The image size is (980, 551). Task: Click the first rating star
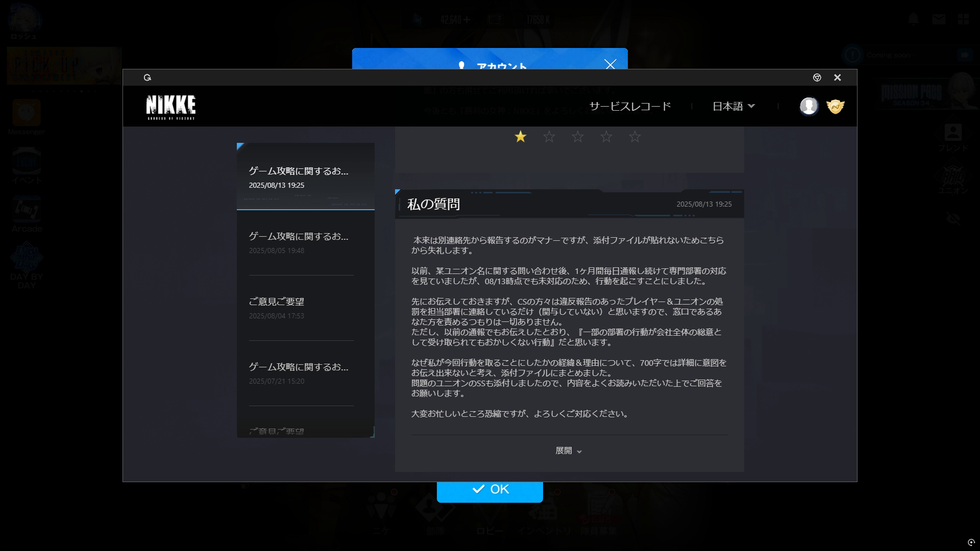[520, 137]
